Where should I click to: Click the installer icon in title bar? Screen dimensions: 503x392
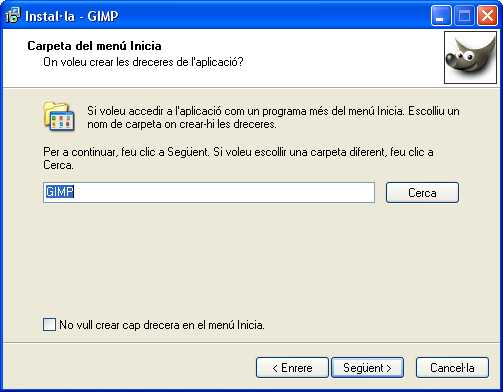click(13, 15)
